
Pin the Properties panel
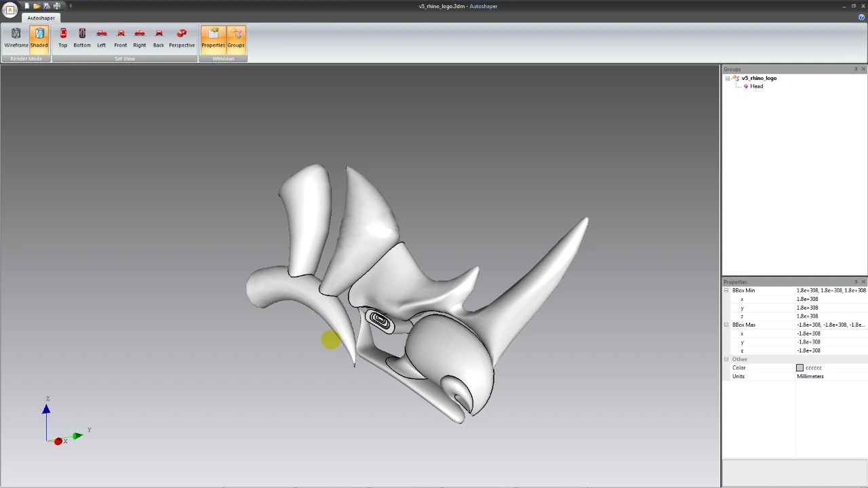[x=856, y=282]
